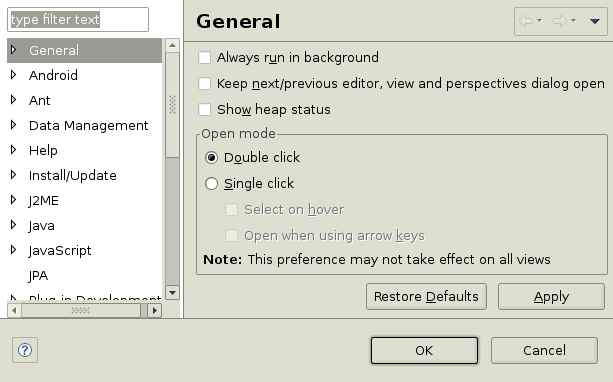Toggle Show heap status checkbox
Image resolution: width=613 pixels, height=382 pixels.
pos(204,109)
